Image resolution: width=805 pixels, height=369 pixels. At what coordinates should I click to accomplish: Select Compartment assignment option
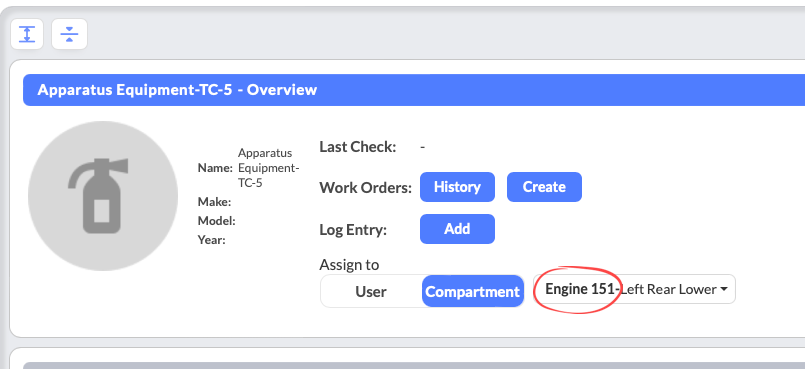click(x=472, y=292)
